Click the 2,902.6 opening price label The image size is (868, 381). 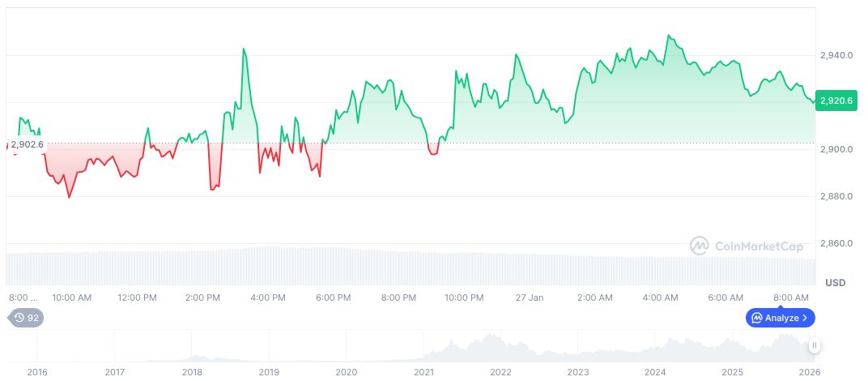click(27, 144)
